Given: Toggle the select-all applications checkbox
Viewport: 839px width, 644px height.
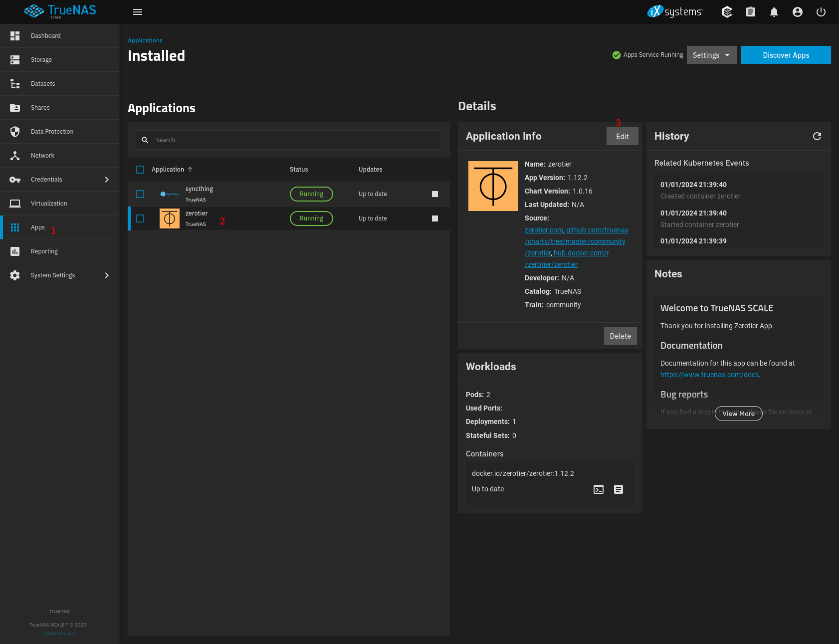Looking at the screenshot, I should (140, 170).
